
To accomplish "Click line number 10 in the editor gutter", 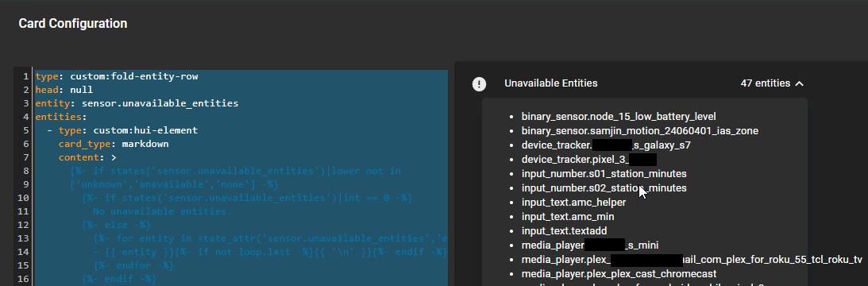I will coord(23,198).
